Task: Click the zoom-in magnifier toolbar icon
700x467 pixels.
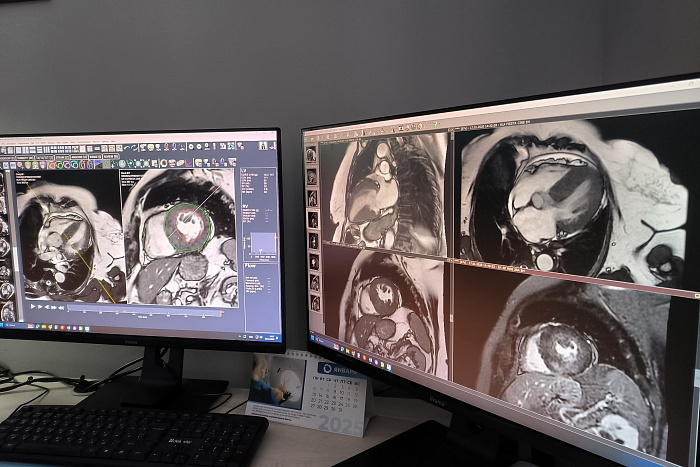Action: click(191, 147)
